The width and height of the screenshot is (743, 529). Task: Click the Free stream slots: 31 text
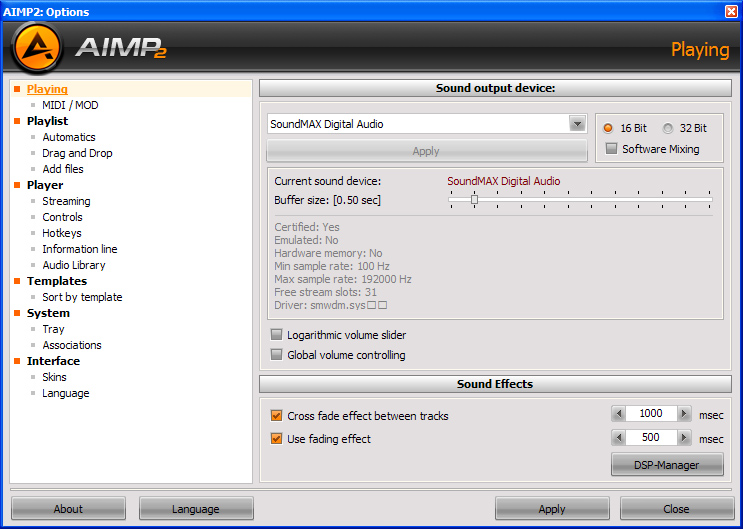tap(326, 292)
